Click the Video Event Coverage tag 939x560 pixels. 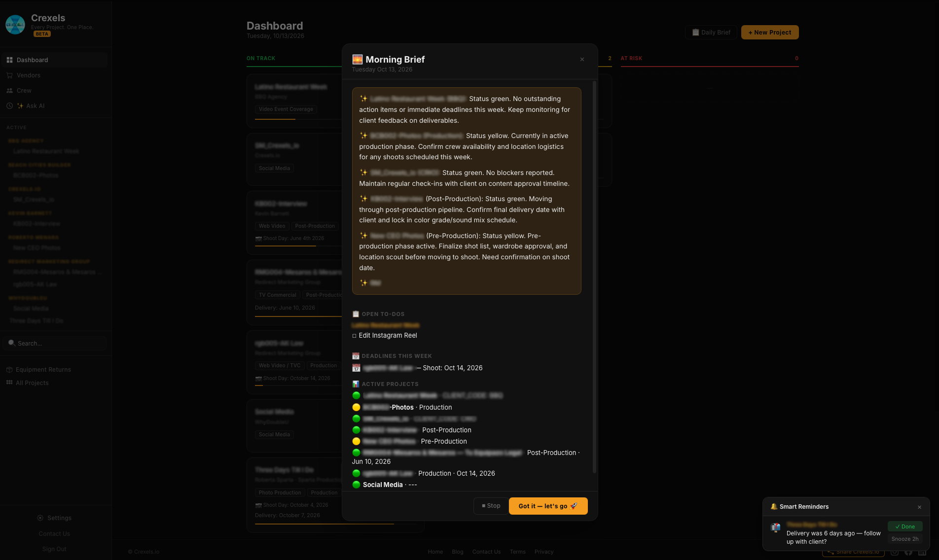click(x=286, y=109)
